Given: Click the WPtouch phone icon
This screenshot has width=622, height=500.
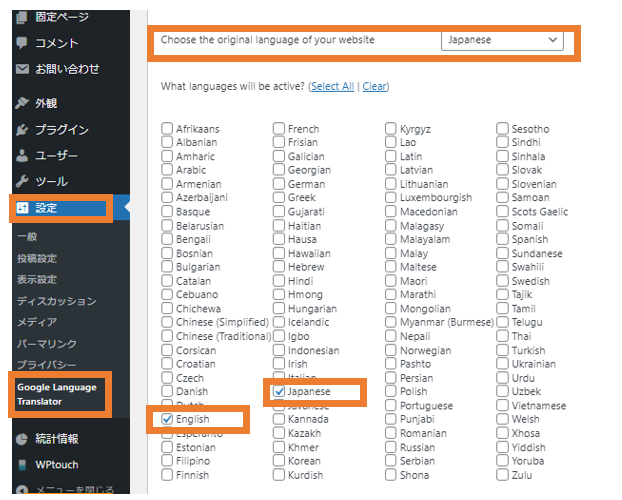Looking at the screenshot, I should coord(22,465).
